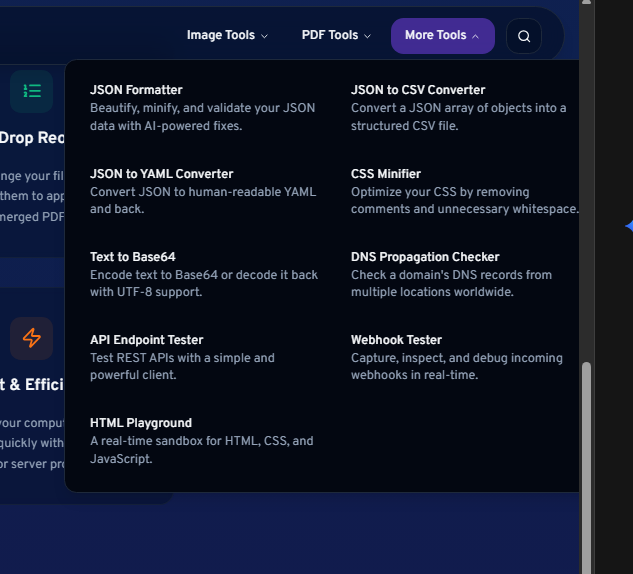Collapse the More Tools menu
The image size is (633, 574).
pos(442,36)
